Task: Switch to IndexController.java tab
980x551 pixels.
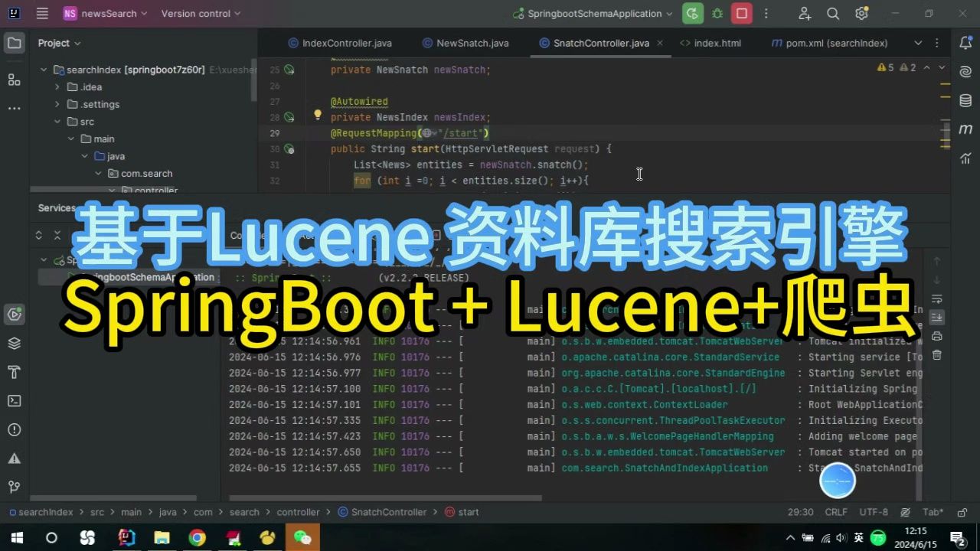Action: pyautogui.click(x=340, y=43)
